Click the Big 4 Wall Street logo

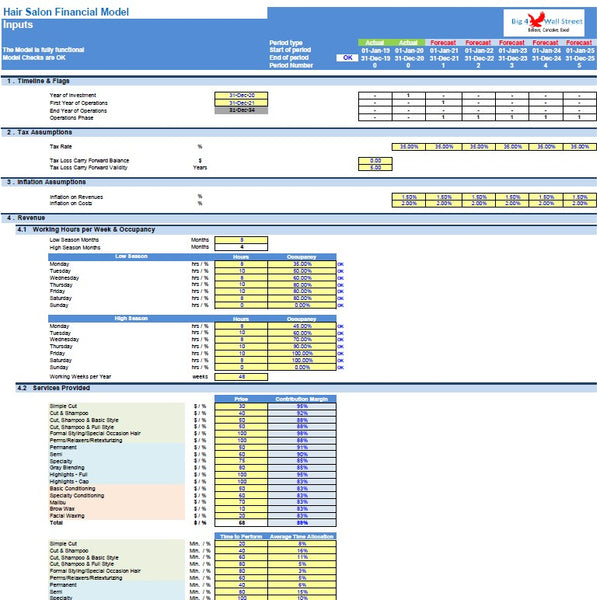545,18
